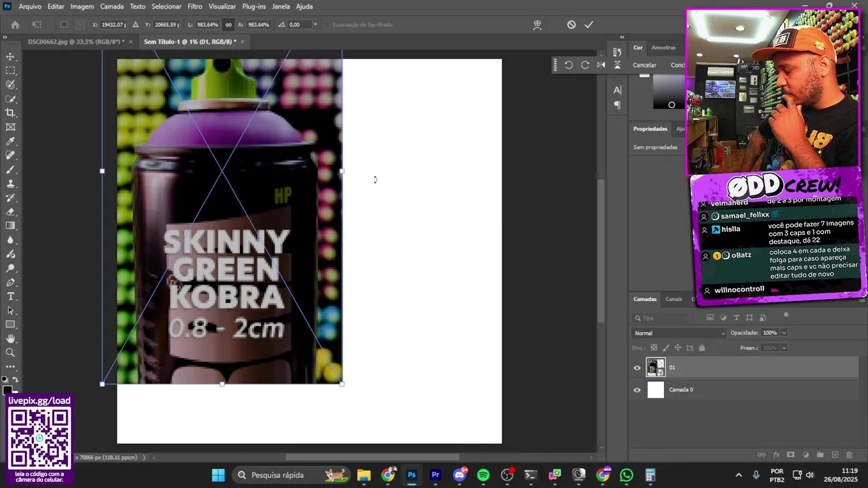Select the Rectangular Marquee tool
This screenshot has height=488, width=868.
[x=10, y=70]
